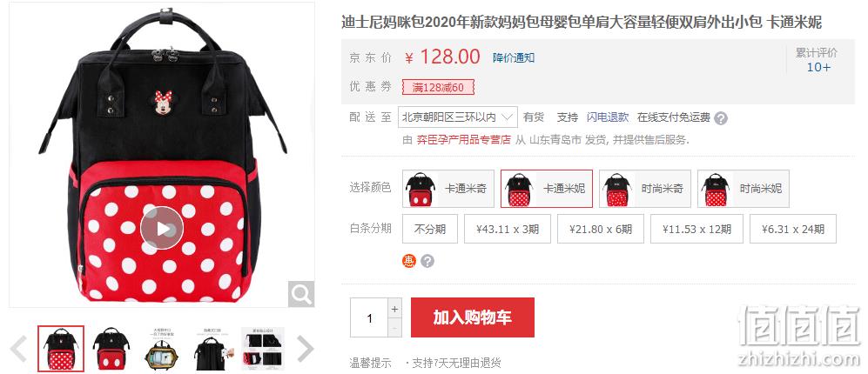Increase quantity with the plus button
868x374 pixels.
coord(394,308)
